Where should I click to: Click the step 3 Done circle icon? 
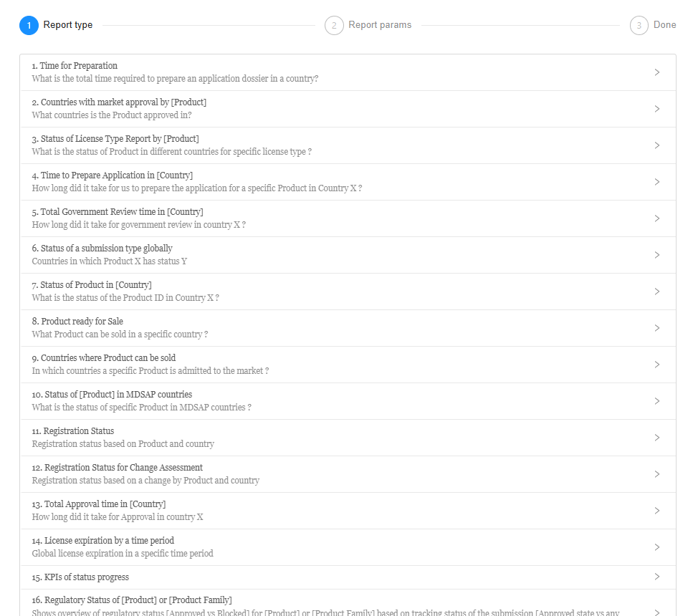point(639,26)
